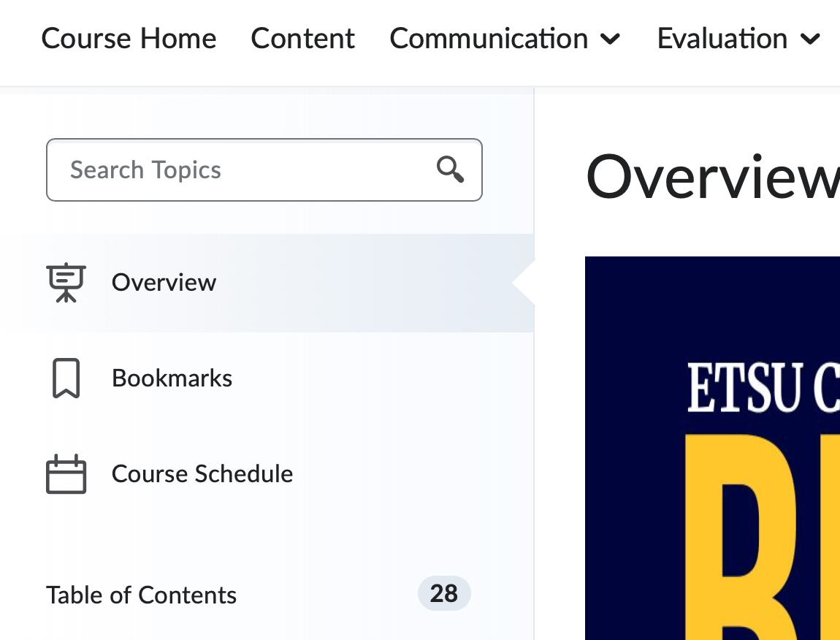Open the Course Schedule calendar icon
The width and height of the screenshot is (840, 640).
click(66, 473)
